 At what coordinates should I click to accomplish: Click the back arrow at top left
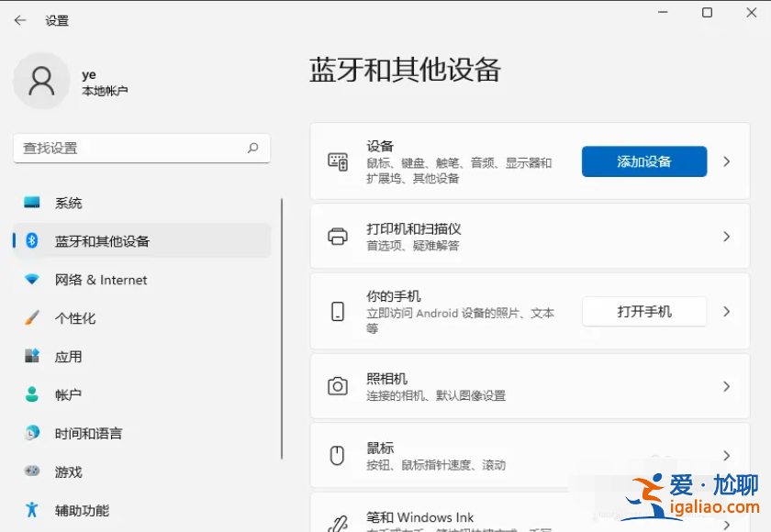click(x=19, y=19)
